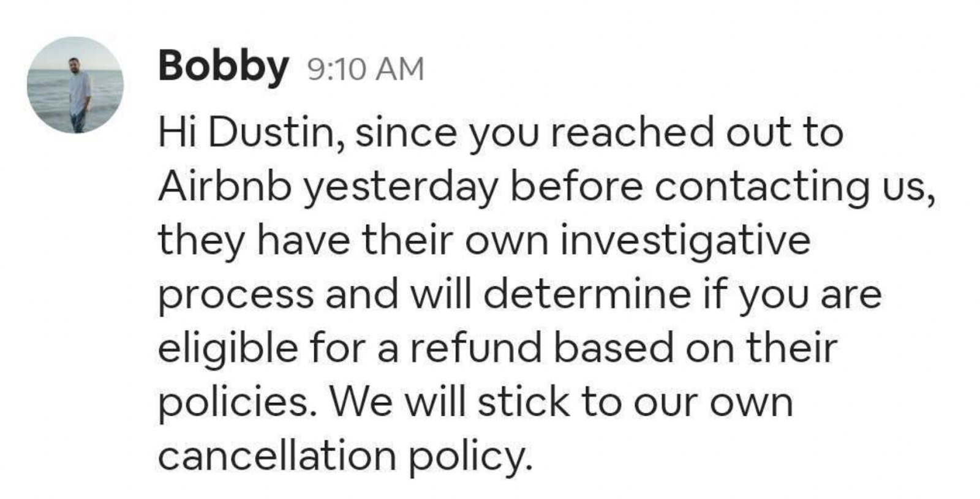The height and width of the screenshot is (499, 980).
Task: Click the word 'before' in the message
Action: click(x=576, y=186)
